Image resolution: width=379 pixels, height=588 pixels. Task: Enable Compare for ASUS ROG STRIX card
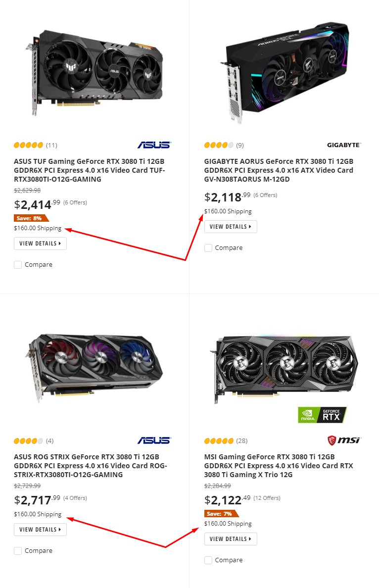(x=18, y=551)
